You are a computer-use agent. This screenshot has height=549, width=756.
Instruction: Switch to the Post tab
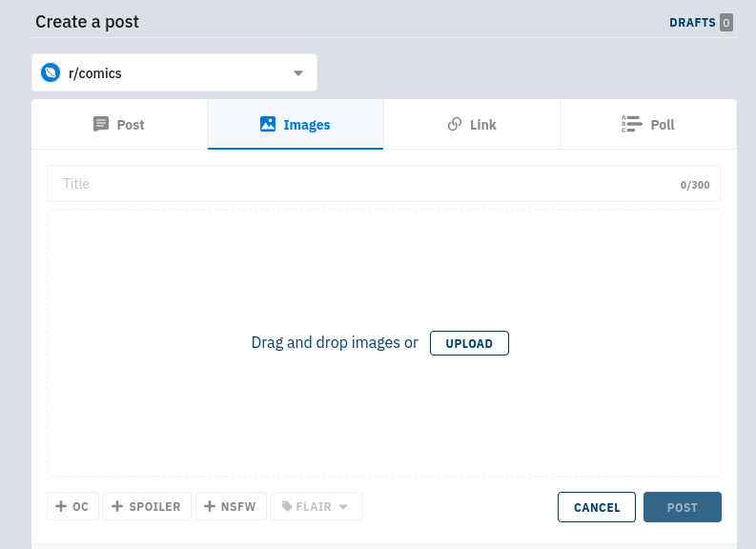click(x=119, y=124)
